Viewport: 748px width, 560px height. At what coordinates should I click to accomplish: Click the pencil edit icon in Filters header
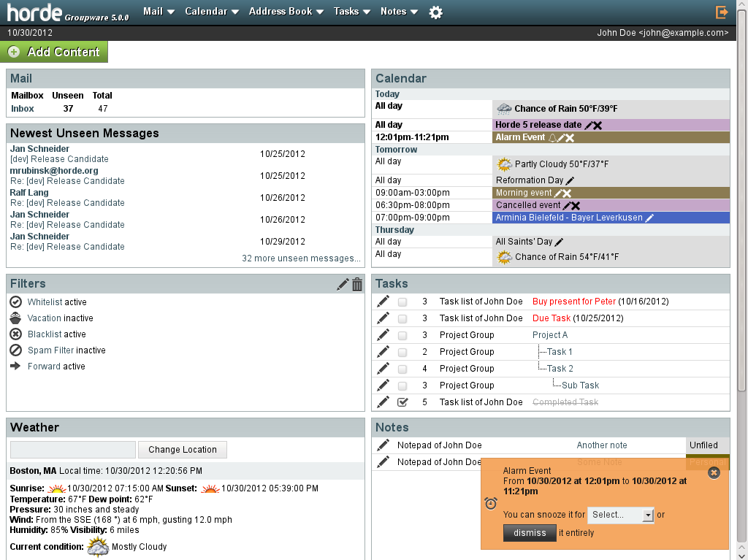pyautogui.click(x=343, y=285)
